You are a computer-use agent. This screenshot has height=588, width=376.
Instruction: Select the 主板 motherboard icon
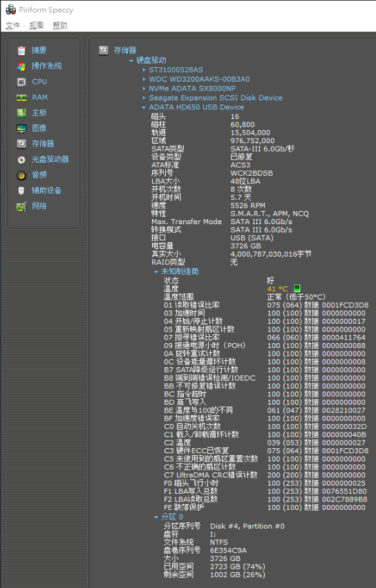pos(21,113)
